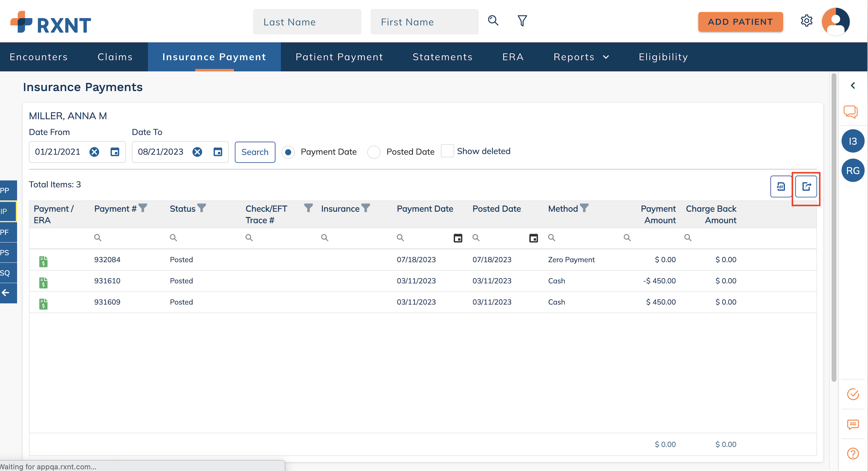The height and width of the screenshot is (471, 868).
Task: Open the Date To calendar picker
Action: (x=218, y=152)
